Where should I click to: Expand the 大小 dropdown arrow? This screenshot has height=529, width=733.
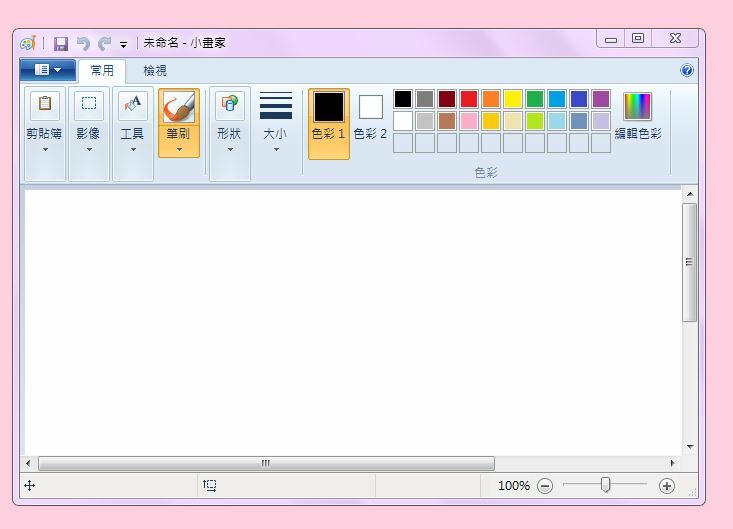[x=276, y=150]
